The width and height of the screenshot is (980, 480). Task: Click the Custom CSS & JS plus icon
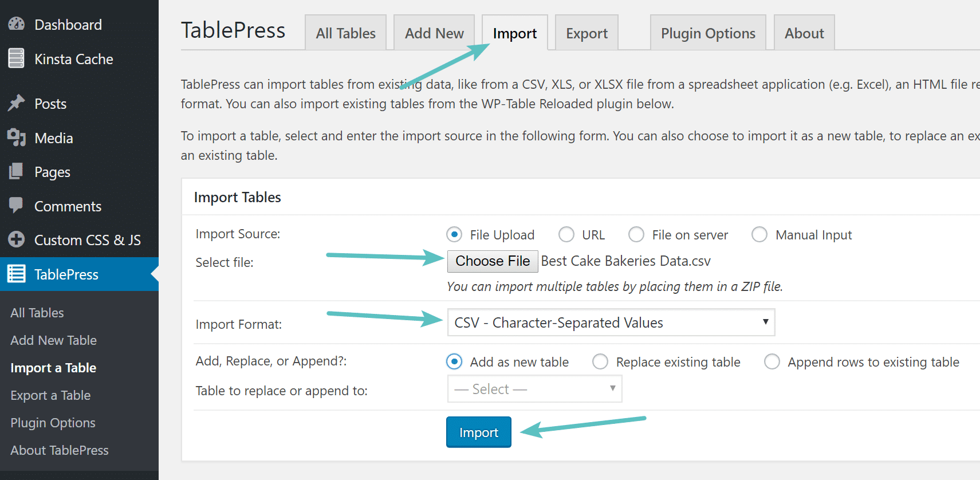[x=17, y=239]
